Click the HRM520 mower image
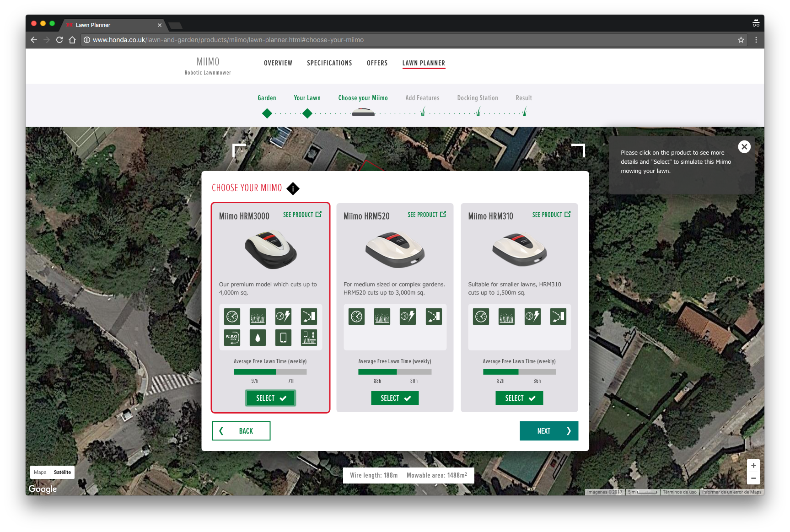790x532 pixels. coord(395,250)
